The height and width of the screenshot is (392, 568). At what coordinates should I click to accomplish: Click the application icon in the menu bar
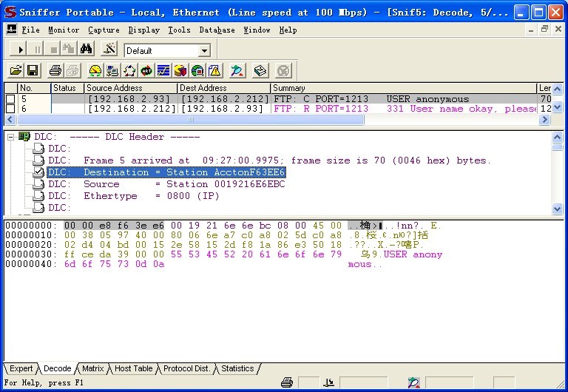coord(12,30)
